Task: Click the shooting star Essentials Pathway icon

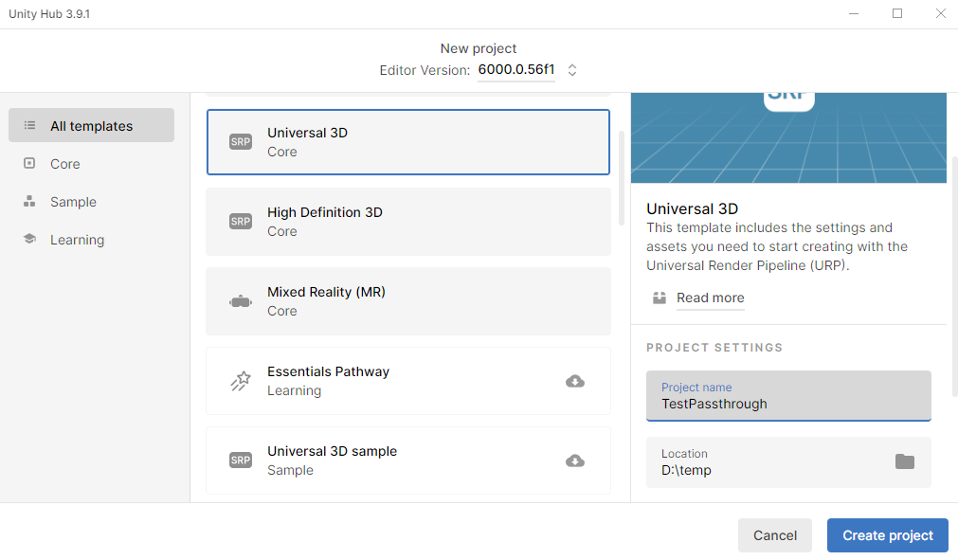Action: point(241,381)
